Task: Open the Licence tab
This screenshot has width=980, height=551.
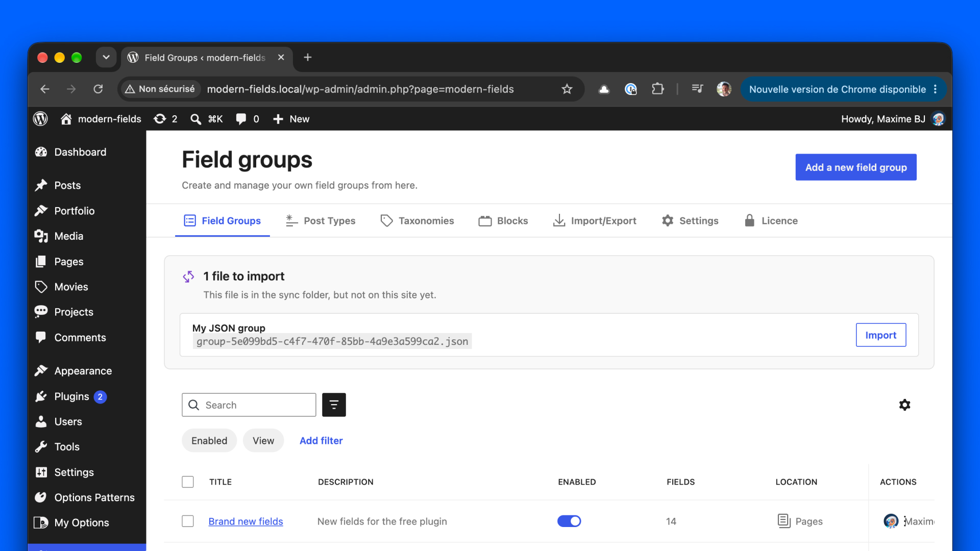Action: pyautogui.click(x=771, y=221)
